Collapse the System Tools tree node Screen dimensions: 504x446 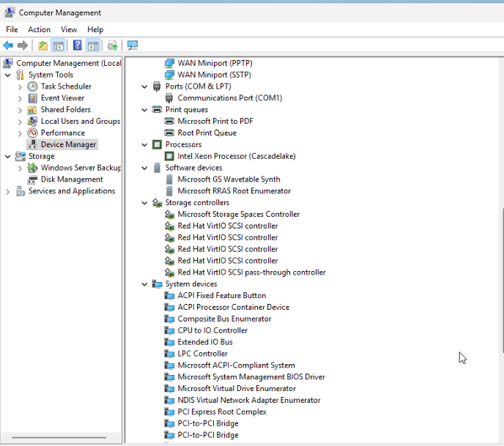pos(8,75)
